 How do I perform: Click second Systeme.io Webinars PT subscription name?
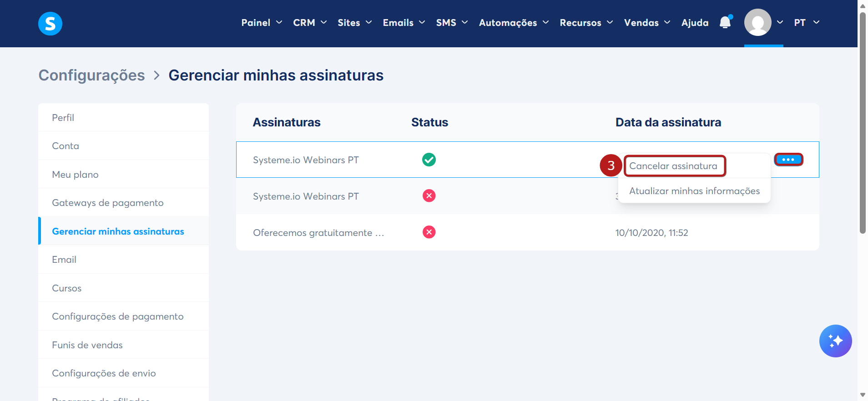click(306, 196)
